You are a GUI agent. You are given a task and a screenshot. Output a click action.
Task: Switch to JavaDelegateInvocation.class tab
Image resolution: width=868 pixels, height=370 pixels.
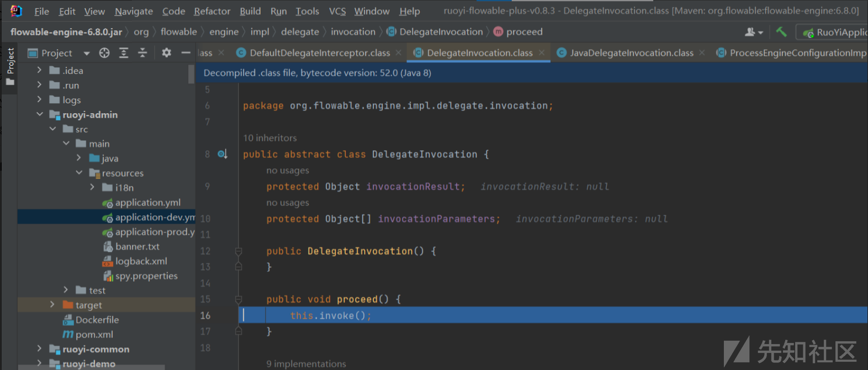(632, 53)
